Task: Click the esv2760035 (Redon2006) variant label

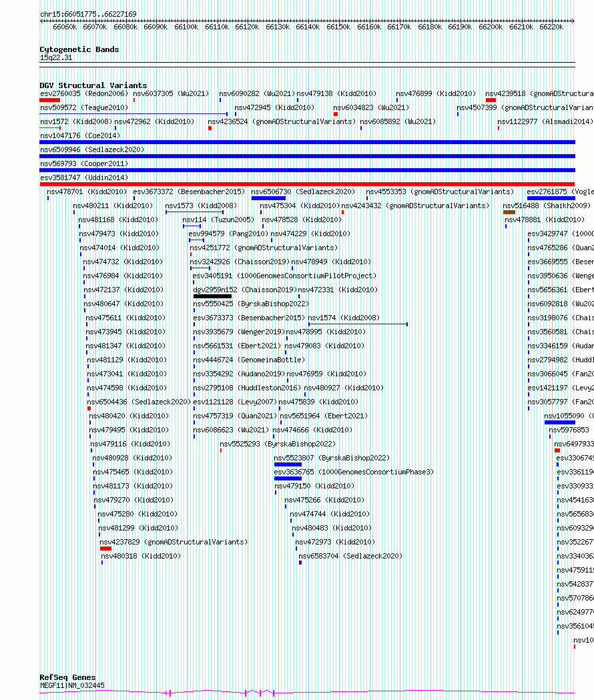Action: 84,93
